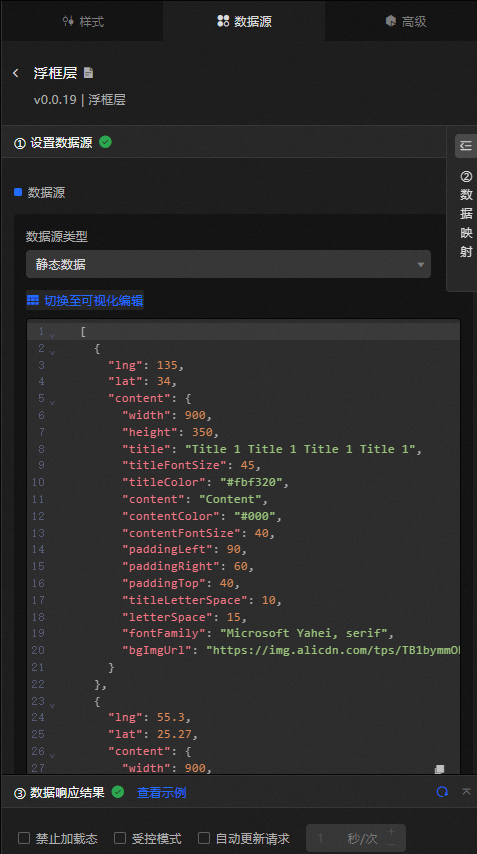The image size is (477, 854).
Task: Click the "lng": 135 line in editor
Action: (x=146, y=365)
